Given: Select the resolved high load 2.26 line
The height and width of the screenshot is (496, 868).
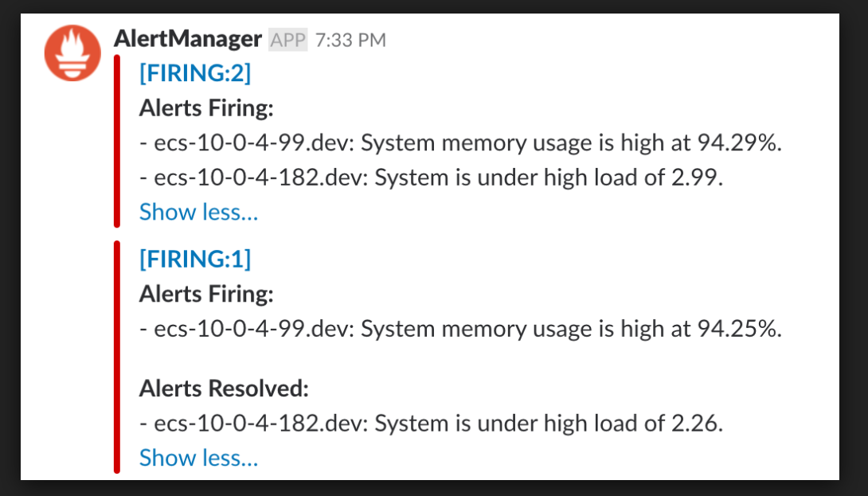Looking at the screenshot, I should (x=431, y=424).
